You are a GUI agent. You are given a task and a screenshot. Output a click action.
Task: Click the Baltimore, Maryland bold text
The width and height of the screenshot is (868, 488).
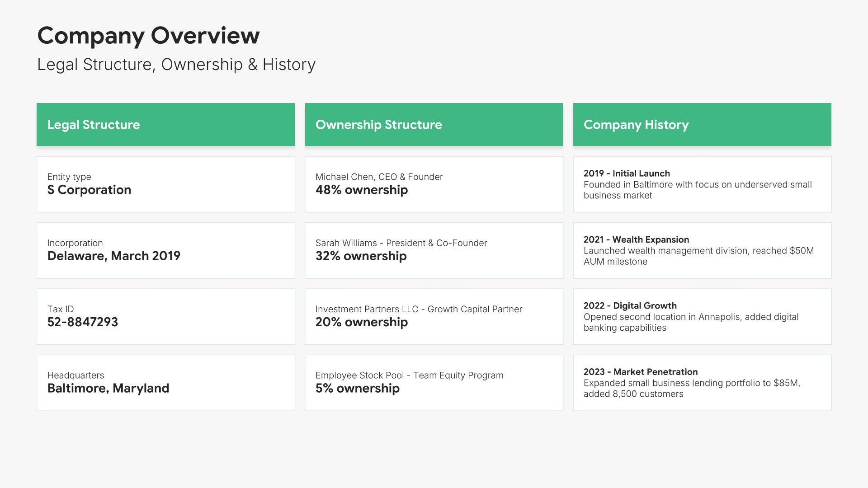[108, 389]
